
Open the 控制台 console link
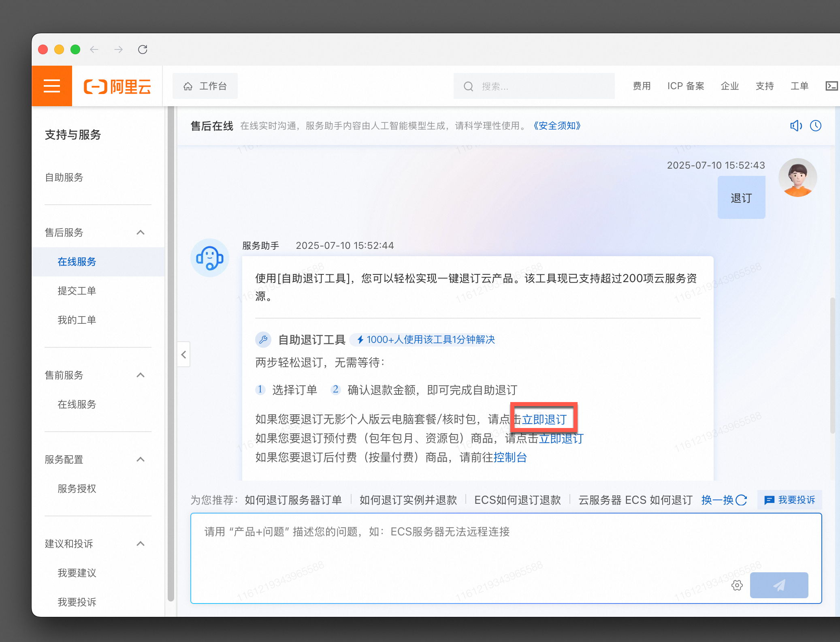[510, 458]
